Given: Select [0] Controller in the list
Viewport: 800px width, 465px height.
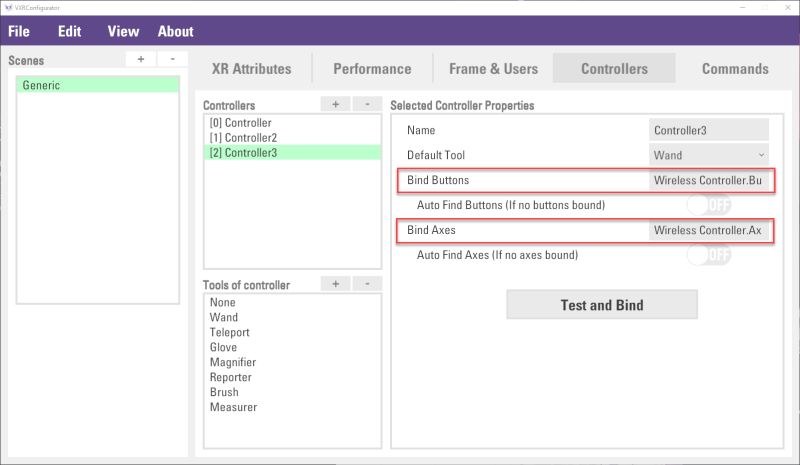Looking at the screenshot, I should [x=292, y=123].
